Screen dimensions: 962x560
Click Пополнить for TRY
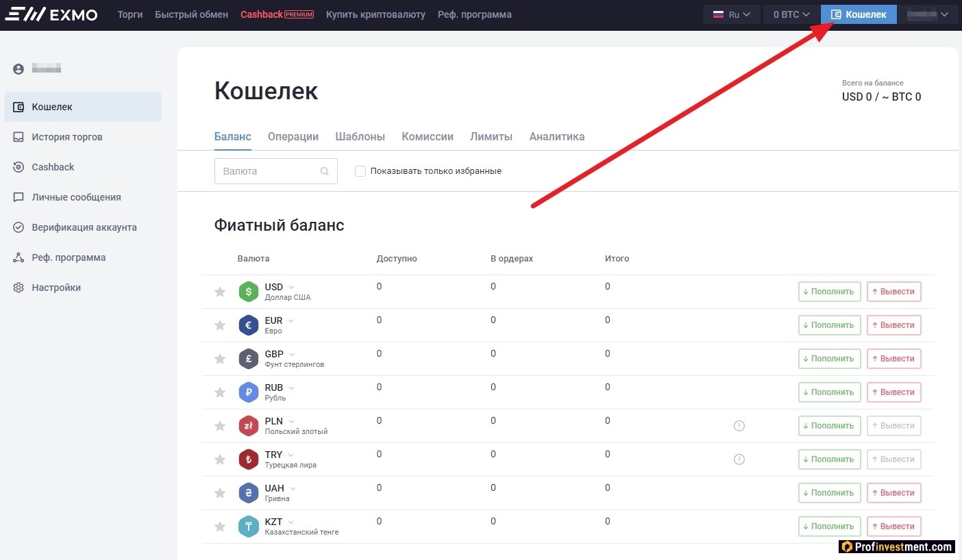830,459
